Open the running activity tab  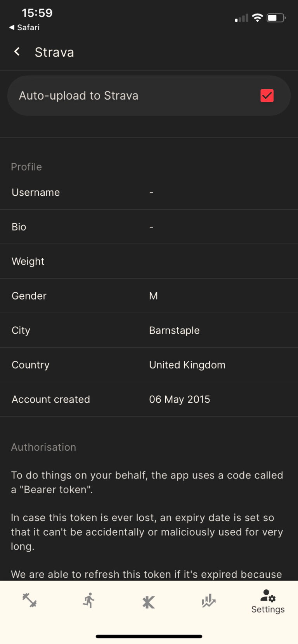tap(89, 600)
